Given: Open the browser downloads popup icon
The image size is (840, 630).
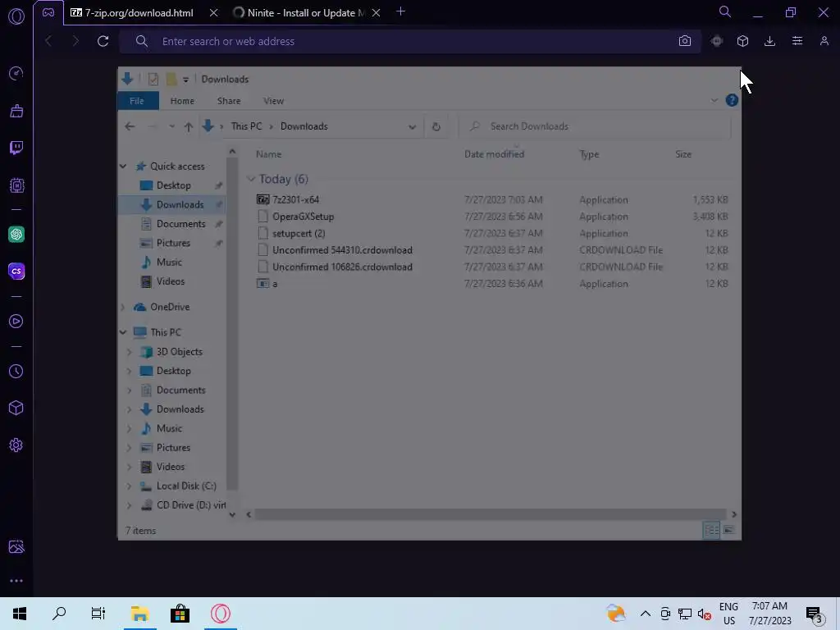Looking at the screenshot, I should click(x=769, y=41).
